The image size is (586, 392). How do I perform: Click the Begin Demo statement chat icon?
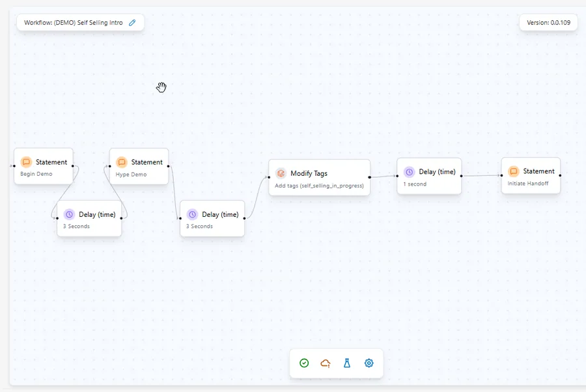[26, 162]
